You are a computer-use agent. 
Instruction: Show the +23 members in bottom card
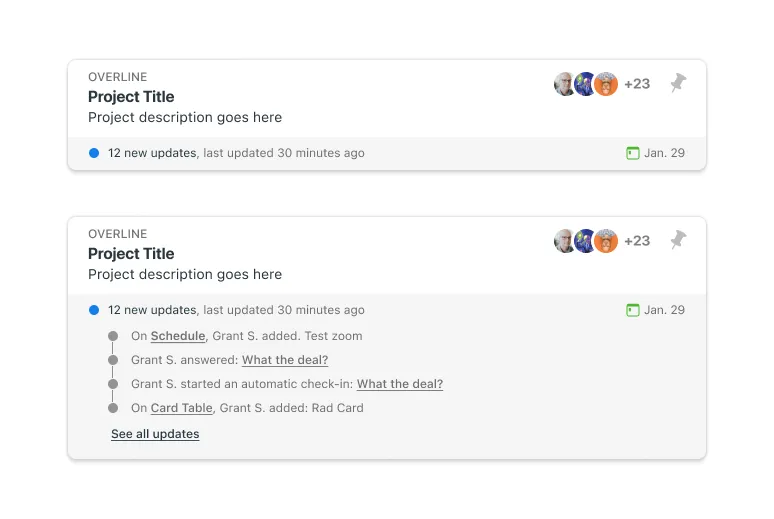637,241
